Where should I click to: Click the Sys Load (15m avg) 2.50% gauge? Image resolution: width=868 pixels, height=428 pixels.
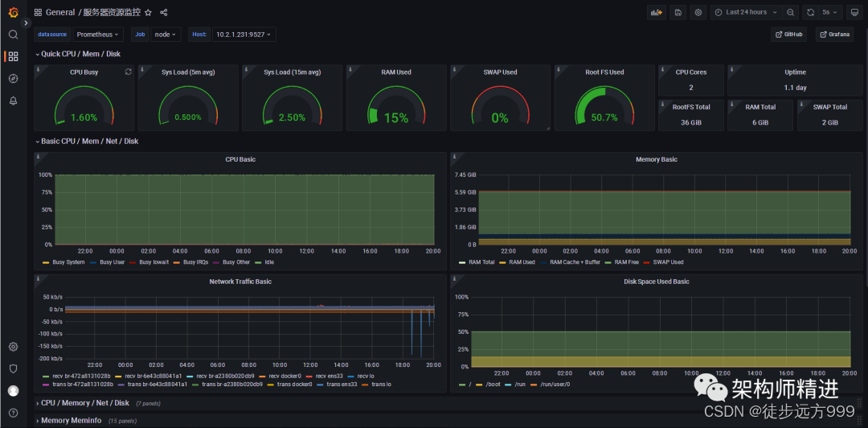tap(292, 105)
